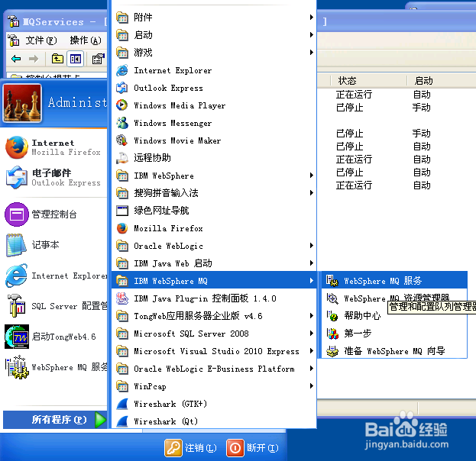Launch Internet Explorer from recent programs list

click(x=56, y=276)
